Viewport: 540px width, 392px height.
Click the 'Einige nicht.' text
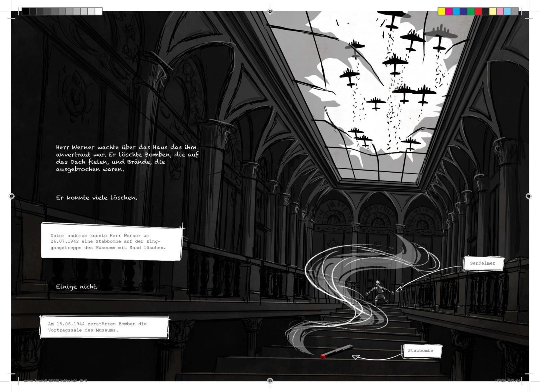coord(77,287)
